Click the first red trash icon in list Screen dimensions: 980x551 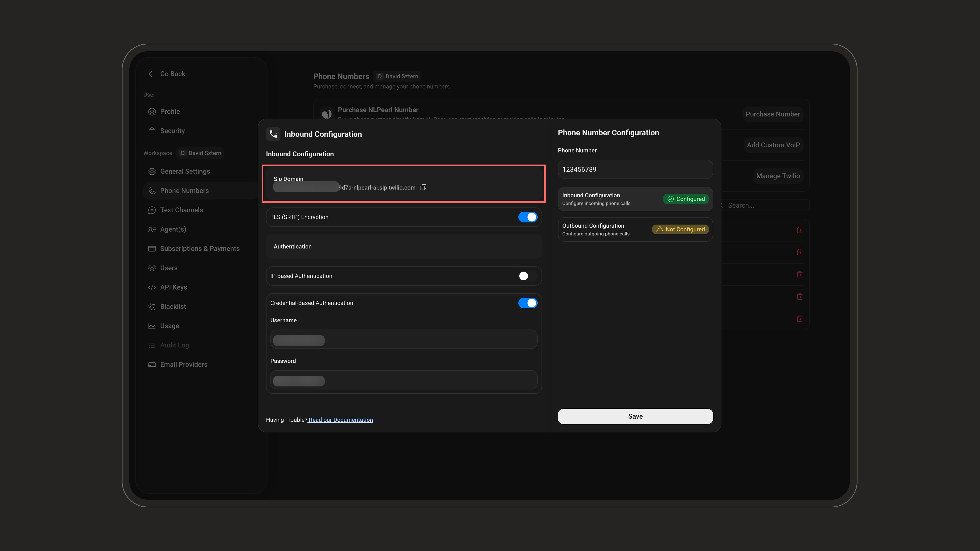[800, 230]
